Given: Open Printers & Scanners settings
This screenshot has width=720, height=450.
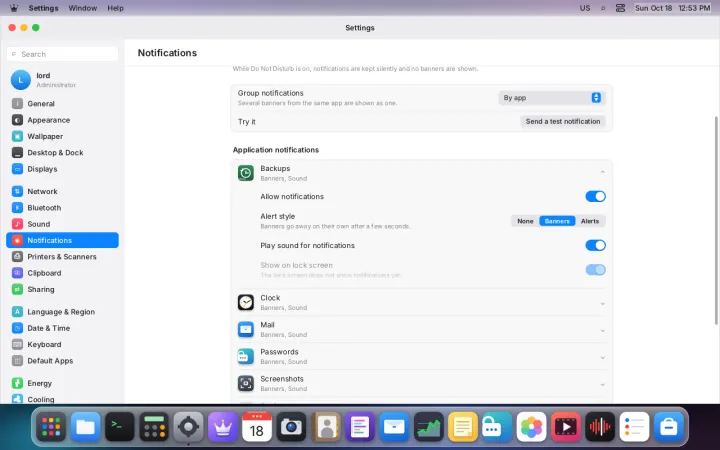Looking at the screenshot, I should 62,257.
